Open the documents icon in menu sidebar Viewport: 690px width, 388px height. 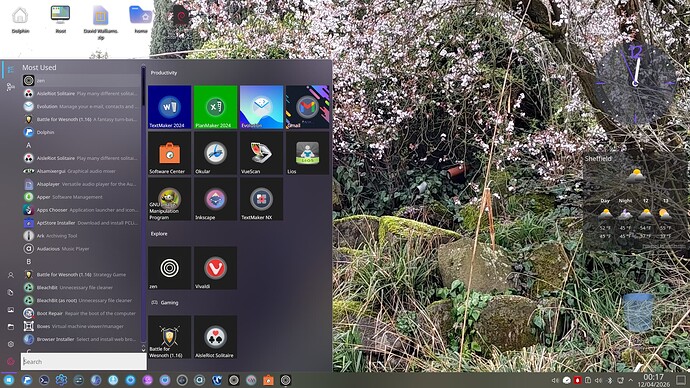11,292
